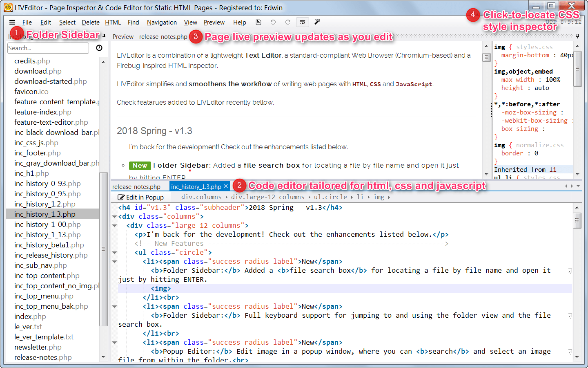
Task: Open the Navigation menu
Action: 162,22
